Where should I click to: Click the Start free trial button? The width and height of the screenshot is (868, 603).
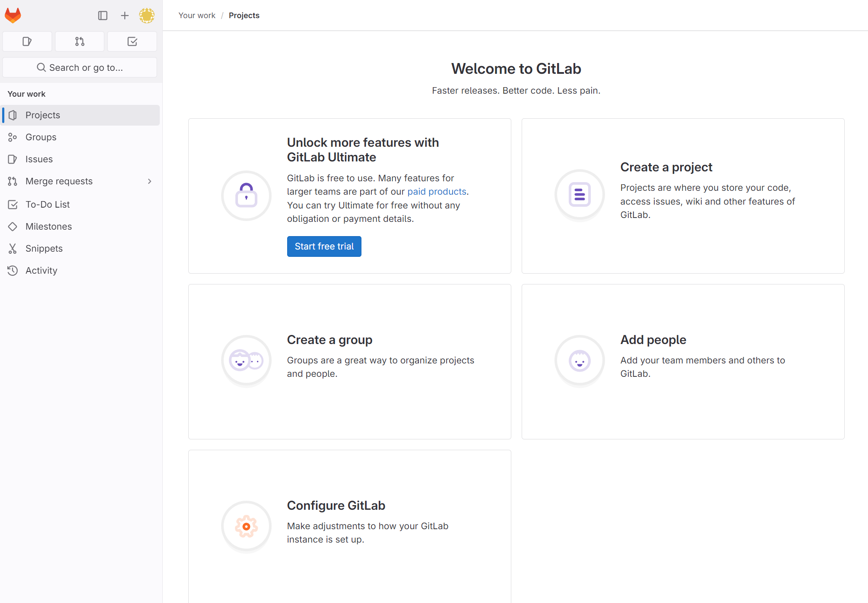(x=324, y=246)
